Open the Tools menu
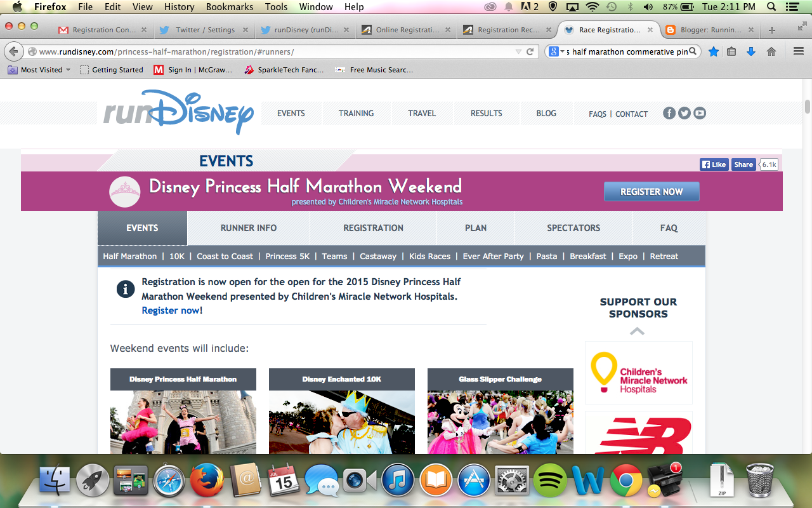 276,7
